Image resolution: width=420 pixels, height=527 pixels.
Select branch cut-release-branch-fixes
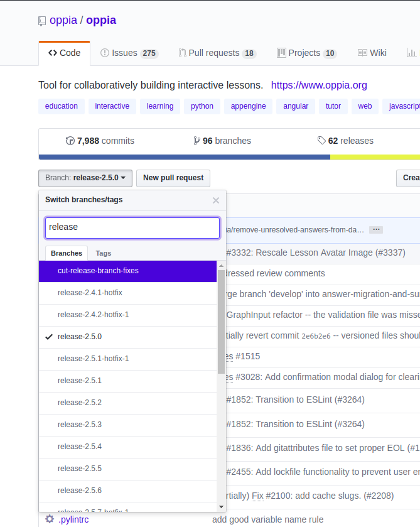pos(127,271)
